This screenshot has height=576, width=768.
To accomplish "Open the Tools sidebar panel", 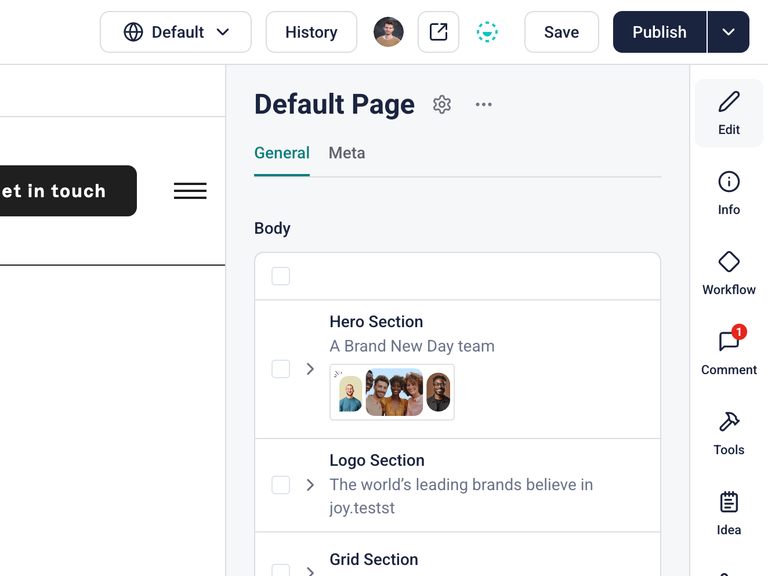I will [x=729, y=433].
